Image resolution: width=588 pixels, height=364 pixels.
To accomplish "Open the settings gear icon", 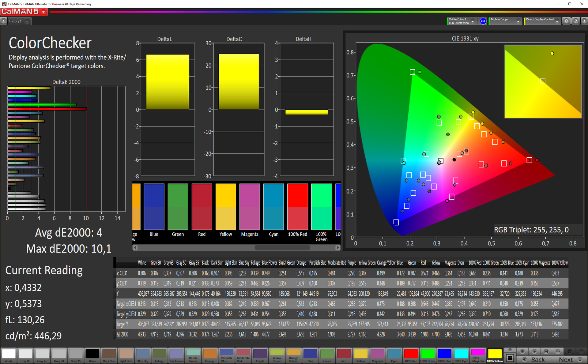I will (x=566, y=21).
